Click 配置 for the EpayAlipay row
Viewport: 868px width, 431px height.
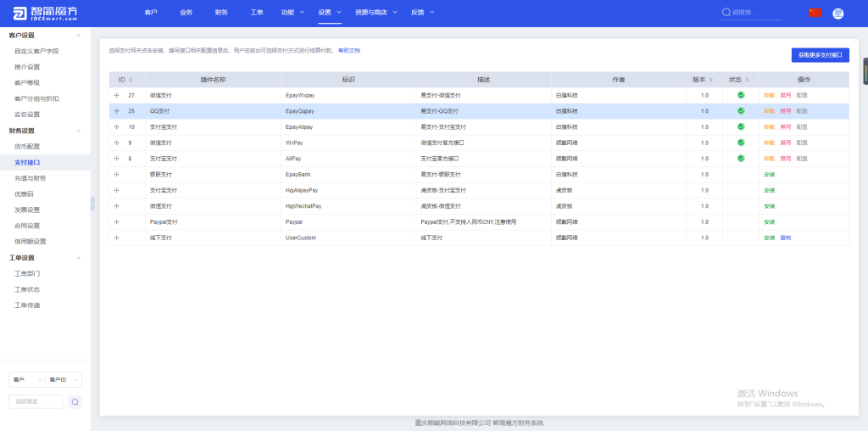(x=802, y=127)
